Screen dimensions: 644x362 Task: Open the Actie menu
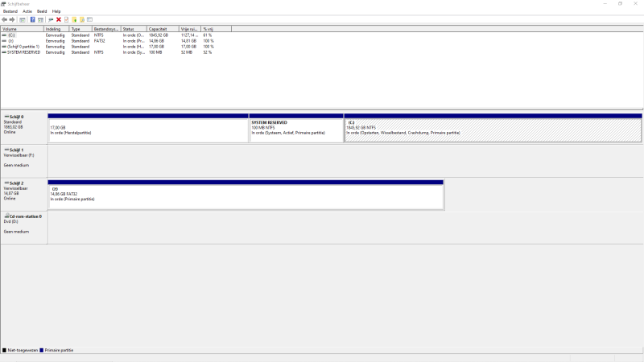coord(27,11)
